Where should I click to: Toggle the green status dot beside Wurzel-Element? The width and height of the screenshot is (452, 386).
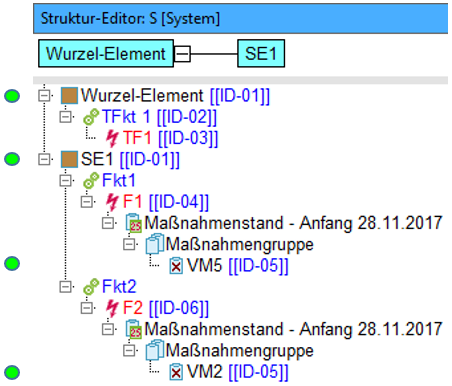tap(12, 96)
